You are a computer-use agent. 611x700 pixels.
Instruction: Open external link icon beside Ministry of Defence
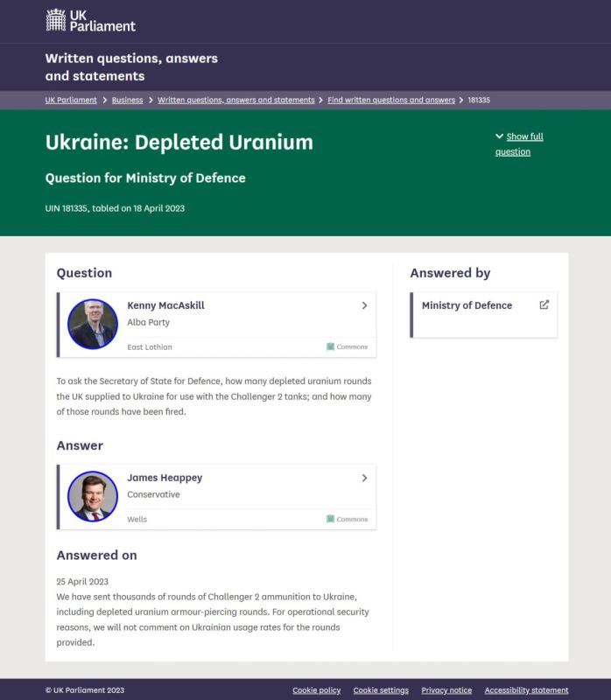[x=544, y=304]
